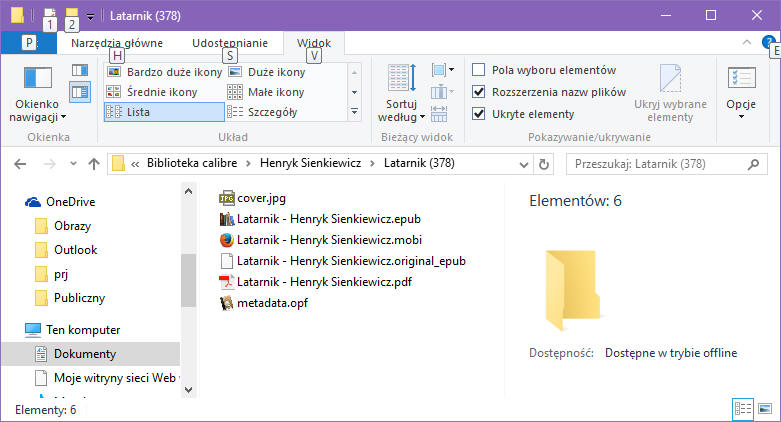781x422 pixels.
Task: Go up one folder with up arrow
Action: point(93,164)
